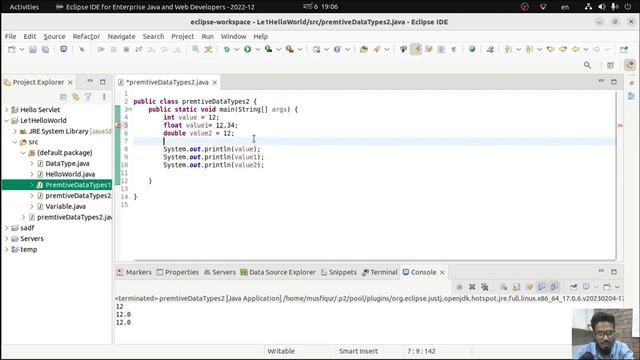Toggle Mark Occurrences highlighted toolbar icon
The height and width of the screenshot is (360, 640).
(x=416, y=49)
